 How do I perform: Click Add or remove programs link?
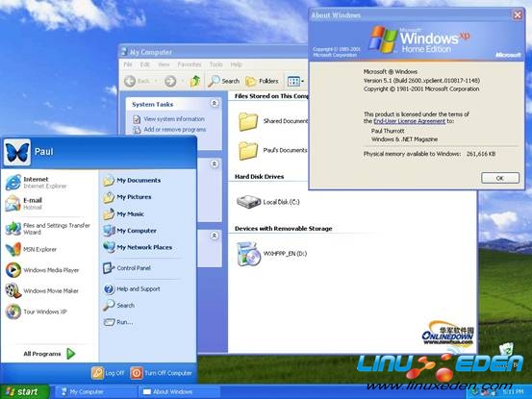[x=169, y=129]
